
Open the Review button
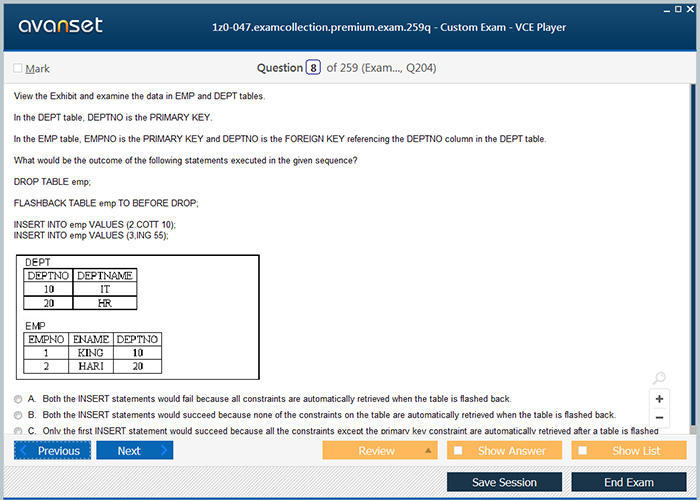tap(380, 450)
